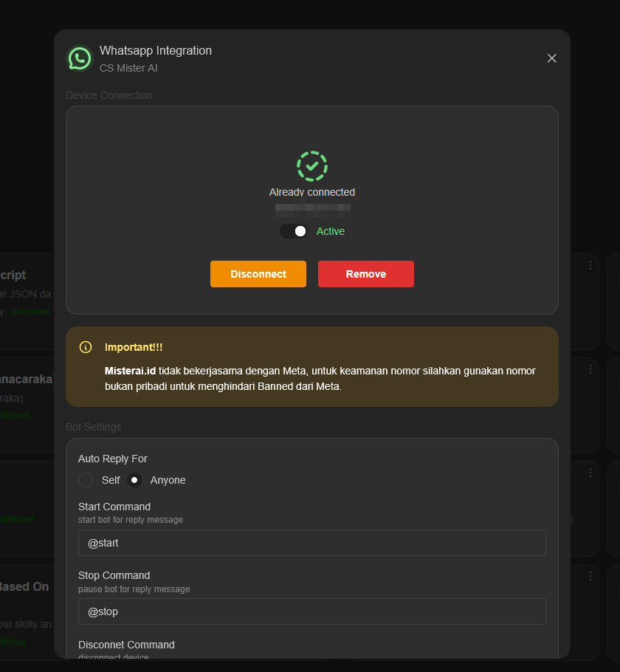Click the green WhatsApp logo icon
Viewport: 620px width, 672px height.
(79, 58)
